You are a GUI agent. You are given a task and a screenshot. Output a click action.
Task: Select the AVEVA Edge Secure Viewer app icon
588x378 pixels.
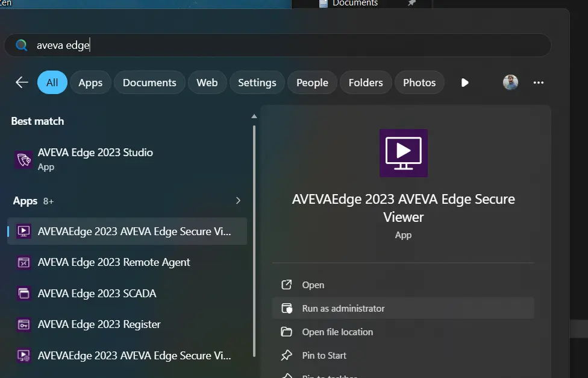point(23,231)
